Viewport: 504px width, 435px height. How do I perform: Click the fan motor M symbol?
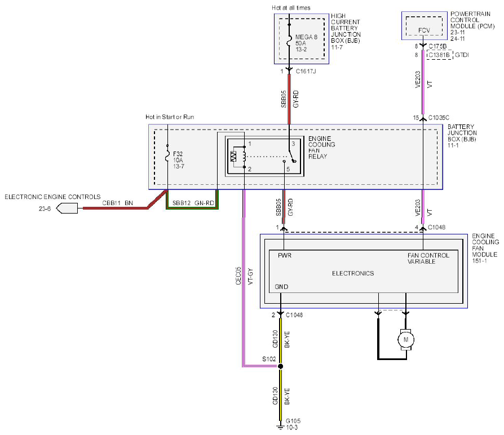pyautogui.click(x=406, y=340)
